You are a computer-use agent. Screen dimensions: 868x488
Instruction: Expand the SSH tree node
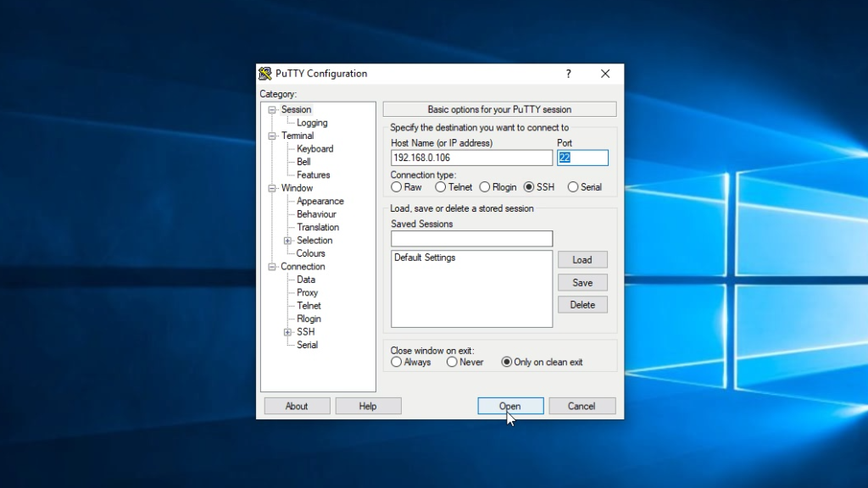pos(287,332)
